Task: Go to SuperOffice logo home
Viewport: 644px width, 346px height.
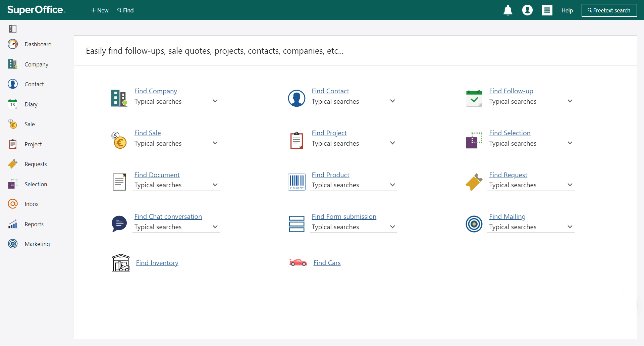Action: (36, 10)
